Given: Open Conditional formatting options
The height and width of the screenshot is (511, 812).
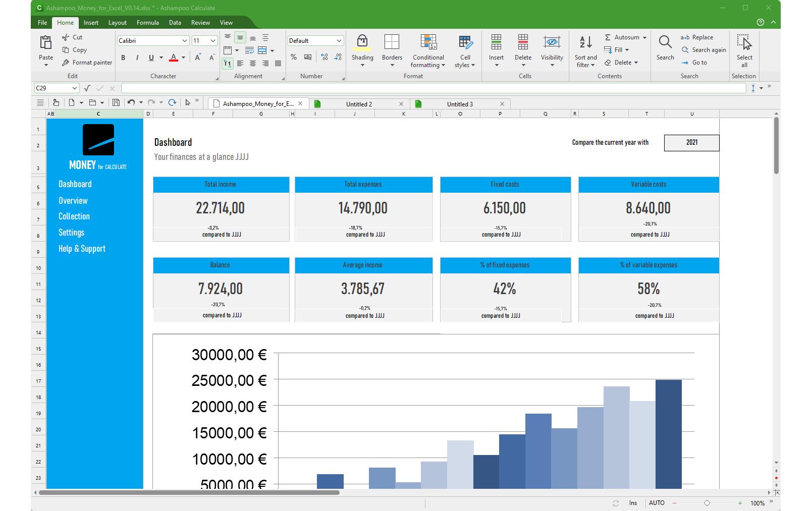Looking at the screenshot, I should [x=428, y=43].
